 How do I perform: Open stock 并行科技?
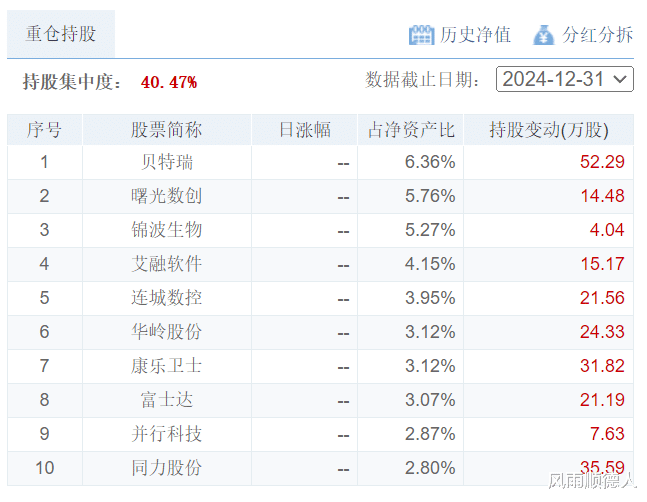(167, 434)
